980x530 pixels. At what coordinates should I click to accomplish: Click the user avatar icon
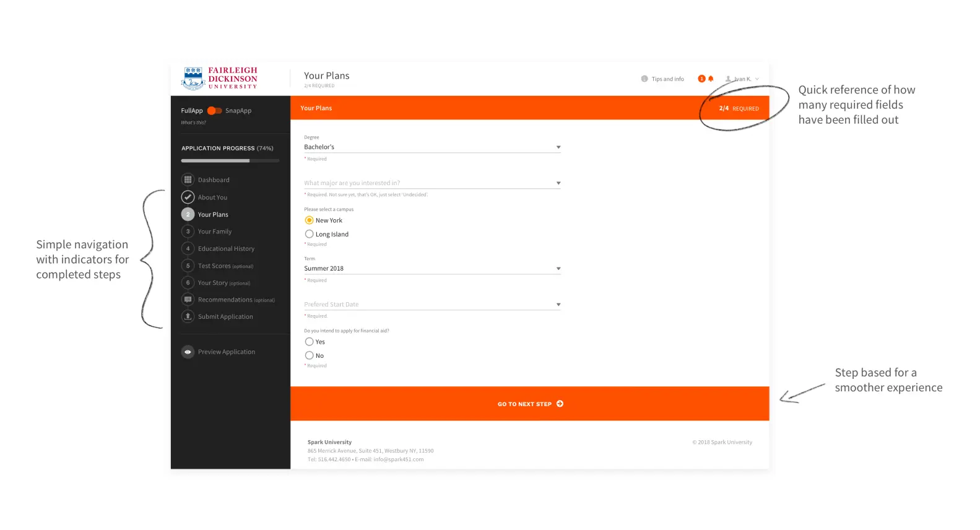[x=729, y=79]
